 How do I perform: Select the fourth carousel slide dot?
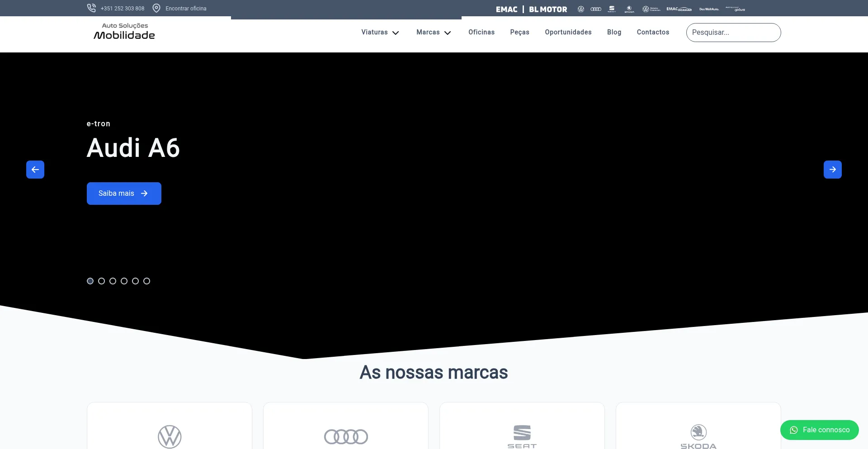click(124, 281)
